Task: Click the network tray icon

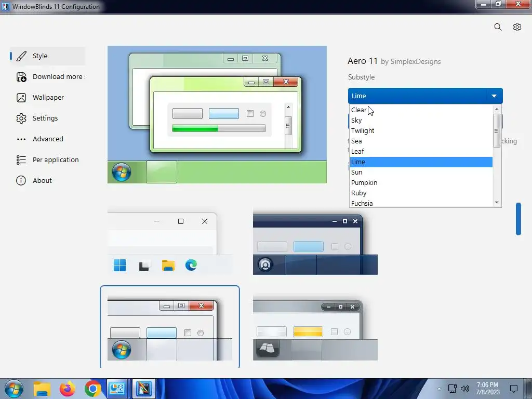Action: pyautogui.click(x=453, y=389)
